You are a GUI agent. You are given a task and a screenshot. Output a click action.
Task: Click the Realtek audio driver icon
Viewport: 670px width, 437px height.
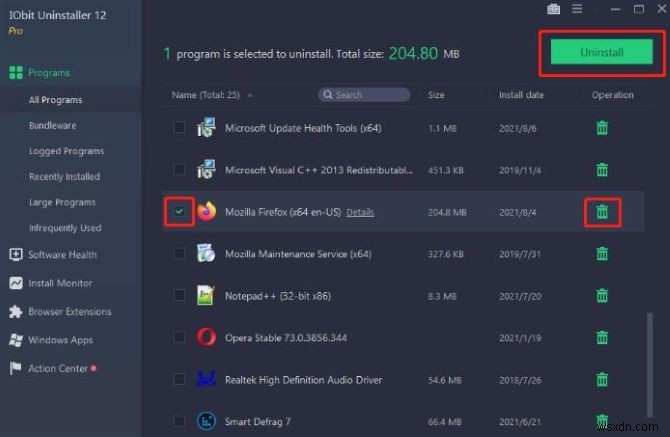(206, 379)
